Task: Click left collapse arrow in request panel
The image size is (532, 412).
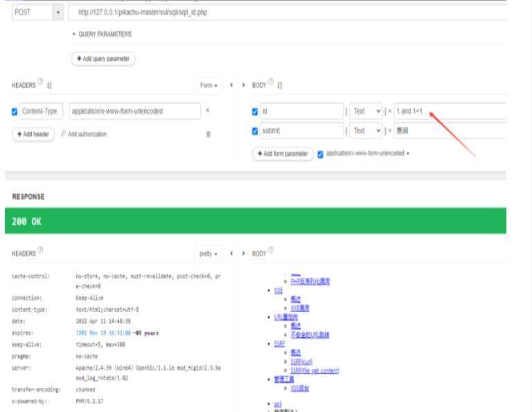Action: coord(231,85)
